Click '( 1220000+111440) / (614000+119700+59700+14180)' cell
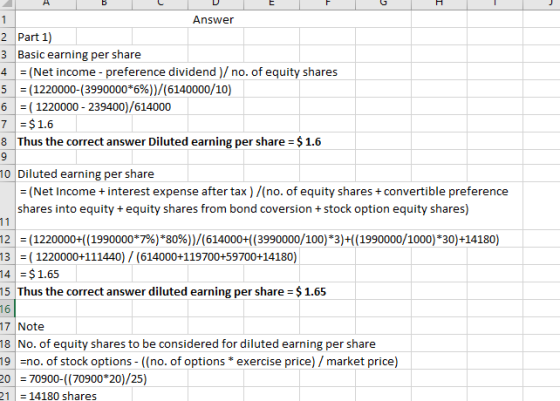The width and height of the screenshot is (560, 401). coord(159,256)
